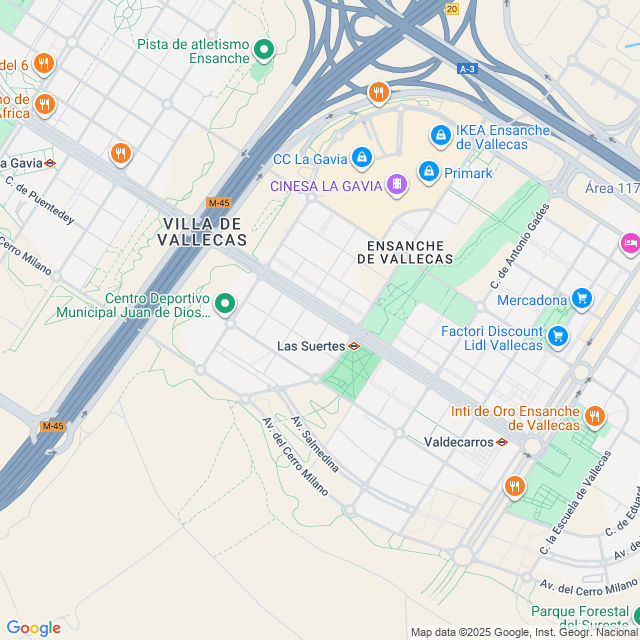This screenshot has width=640, height=640.
Task: Select Inti de Oro restaurant marker
Action: point(595,417)
